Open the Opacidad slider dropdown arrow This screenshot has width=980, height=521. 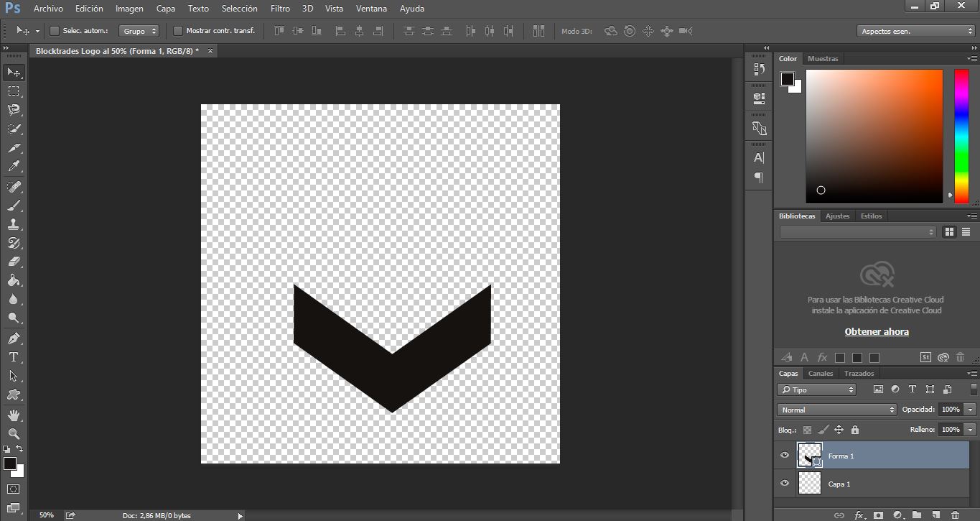971,410
